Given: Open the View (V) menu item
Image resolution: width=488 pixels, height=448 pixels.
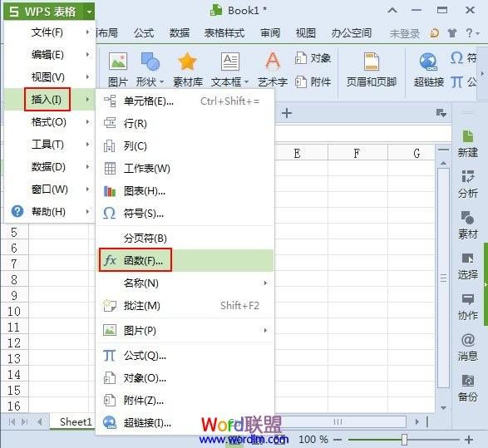Looking at the screenshot, I should (49, 77).
